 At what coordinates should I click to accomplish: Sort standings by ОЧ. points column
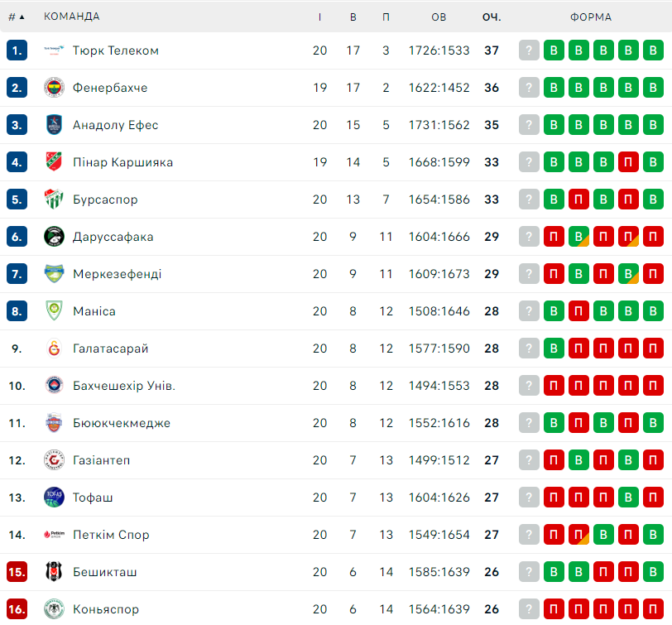[x=492, y=17]
